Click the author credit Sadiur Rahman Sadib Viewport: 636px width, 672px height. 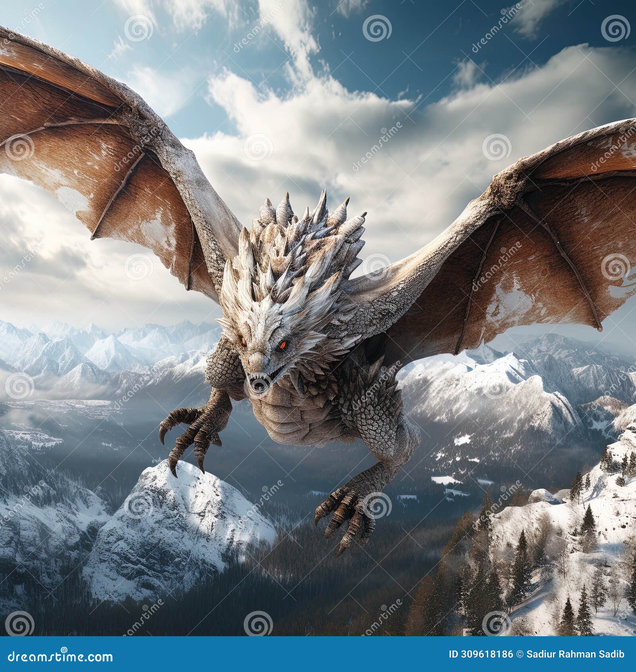click(574, 654)
